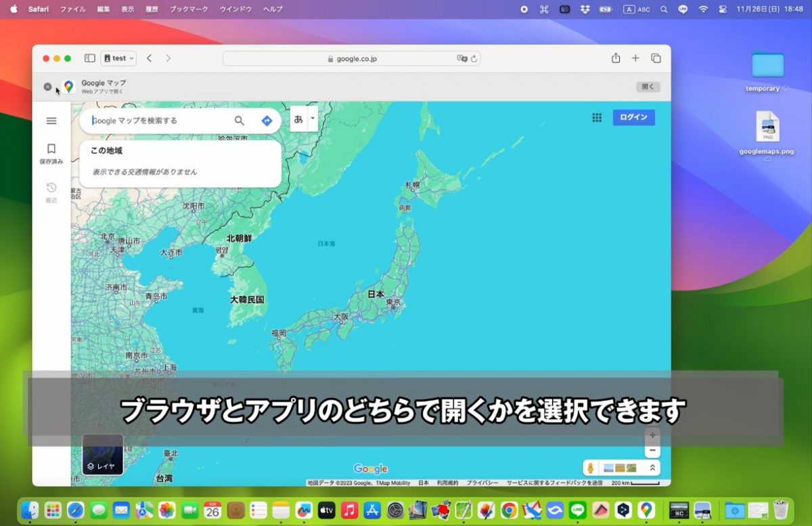Open Google Maps app in the Dock
The width and height of the screenshot is (812, 526).
pos(646,510)
